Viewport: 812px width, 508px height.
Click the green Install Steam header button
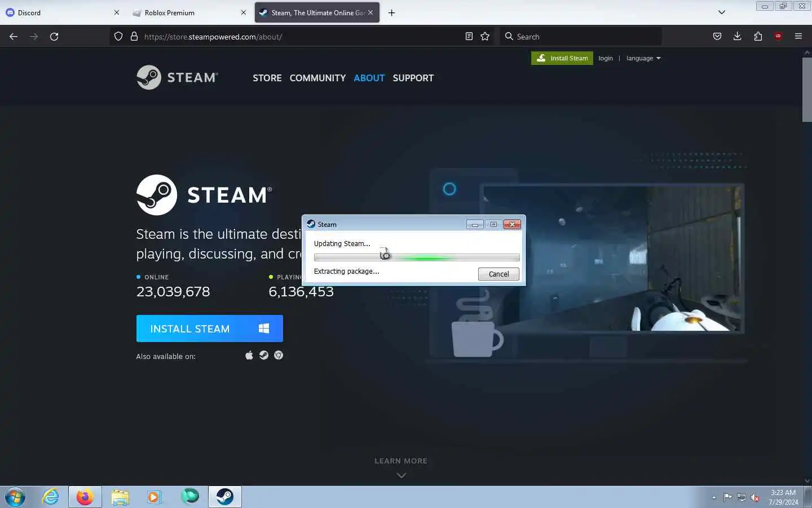point(562,58)
